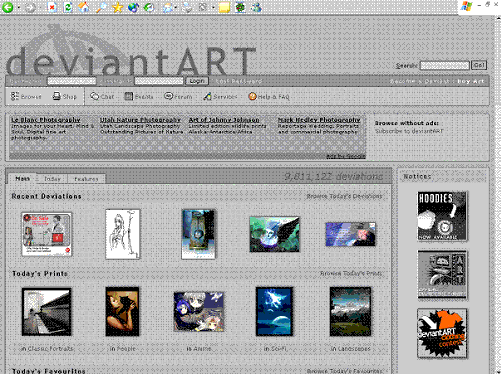Focus the Search text field
This screenshot has width=501, height=374.
coord(445,65)
